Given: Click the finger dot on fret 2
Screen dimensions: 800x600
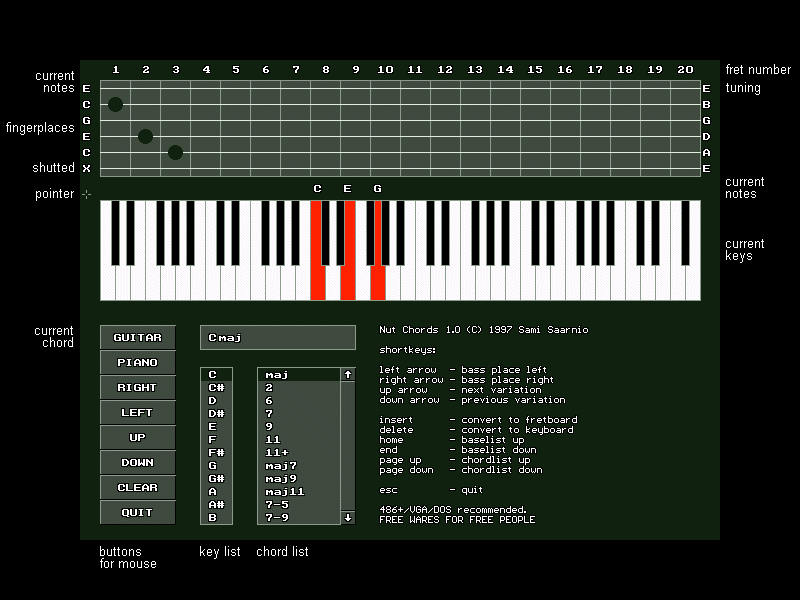Looking at the screenshot, I should coord(146,136).
